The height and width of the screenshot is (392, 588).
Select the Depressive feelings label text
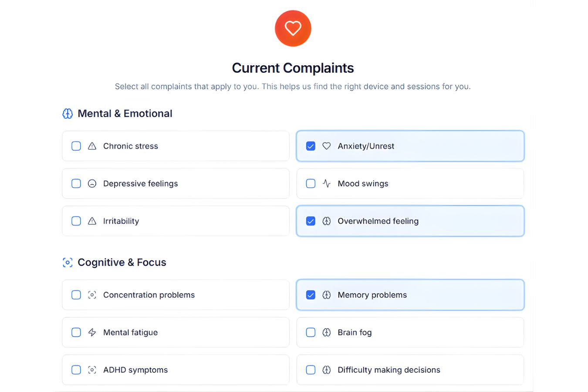tap(140, 184)
